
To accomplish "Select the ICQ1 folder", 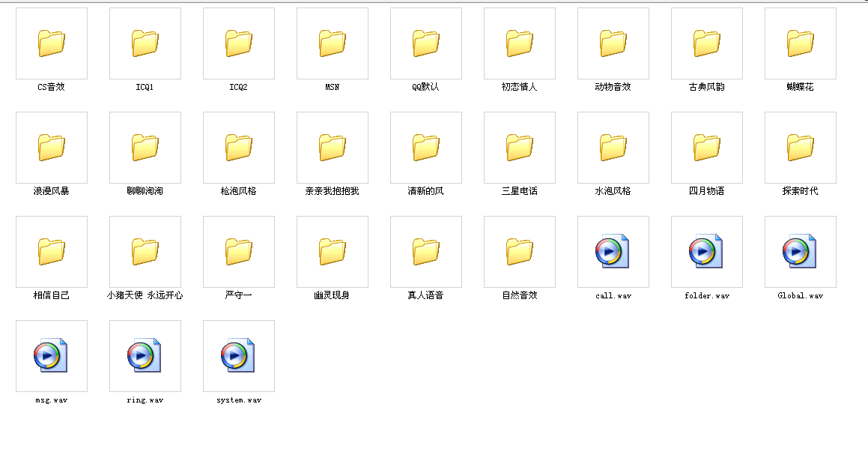I will [x=144, y=43].
